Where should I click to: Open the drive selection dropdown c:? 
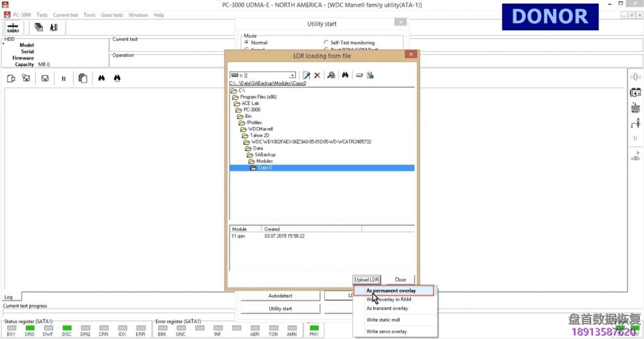pos(292,75)
